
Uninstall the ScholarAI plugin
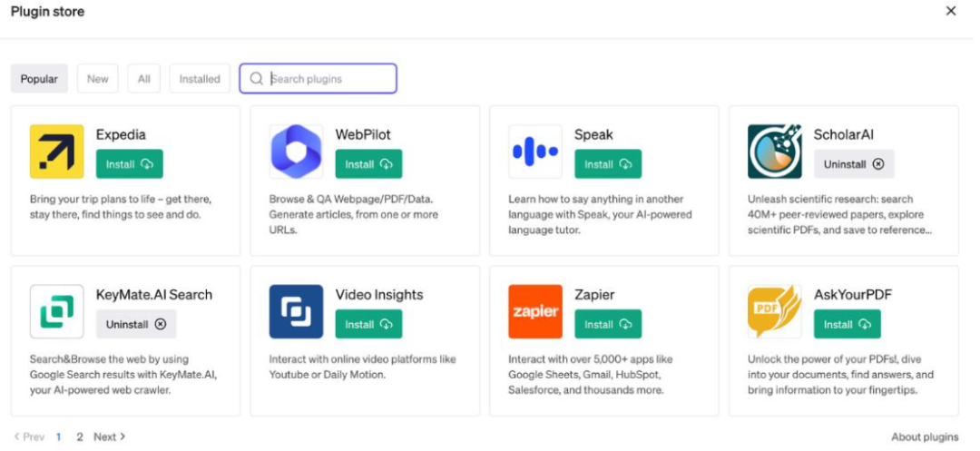pyautogui.click(x=854, y=164)
